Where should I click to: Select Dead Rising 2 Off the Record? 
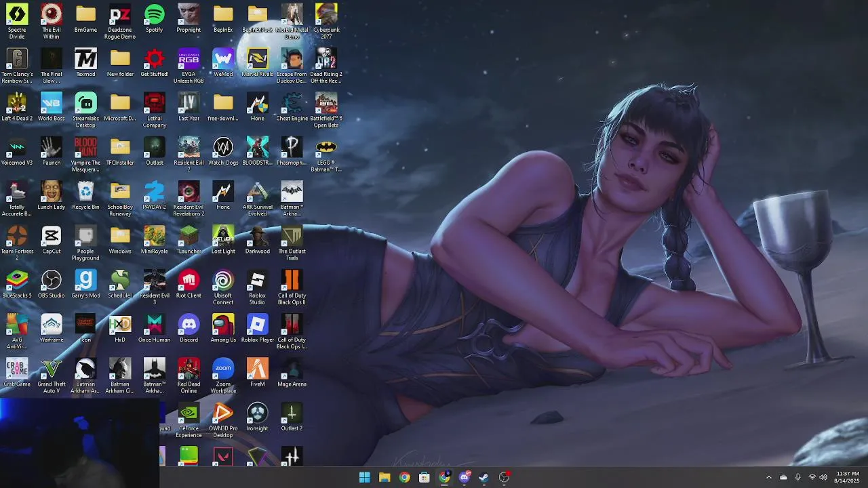point(326,66)
